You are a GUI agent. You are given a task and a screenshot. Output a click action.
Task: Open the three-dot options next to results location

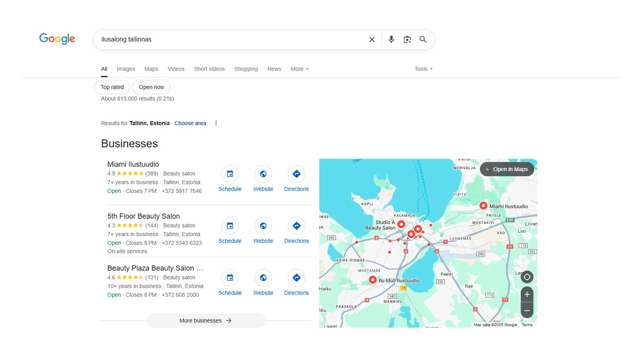tap(216, 123)
